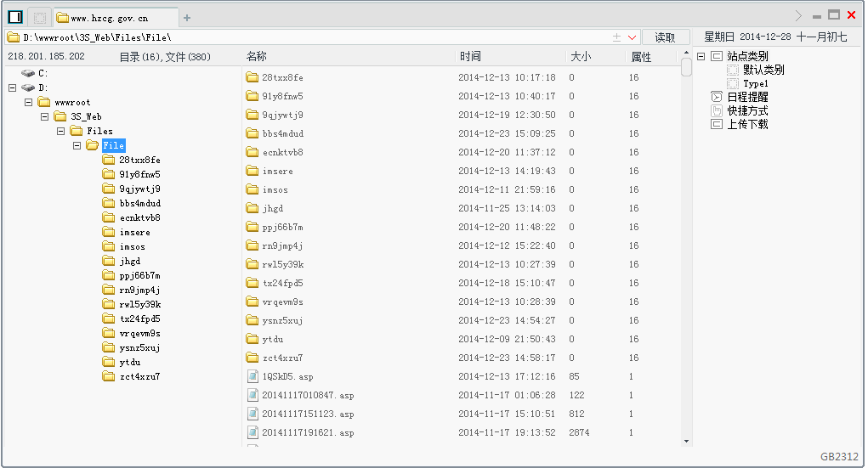The height and width of the screenshot is (468, 868).
Task: Open 快捷方式 shortcuts
Action: click(x=747, y=110)
